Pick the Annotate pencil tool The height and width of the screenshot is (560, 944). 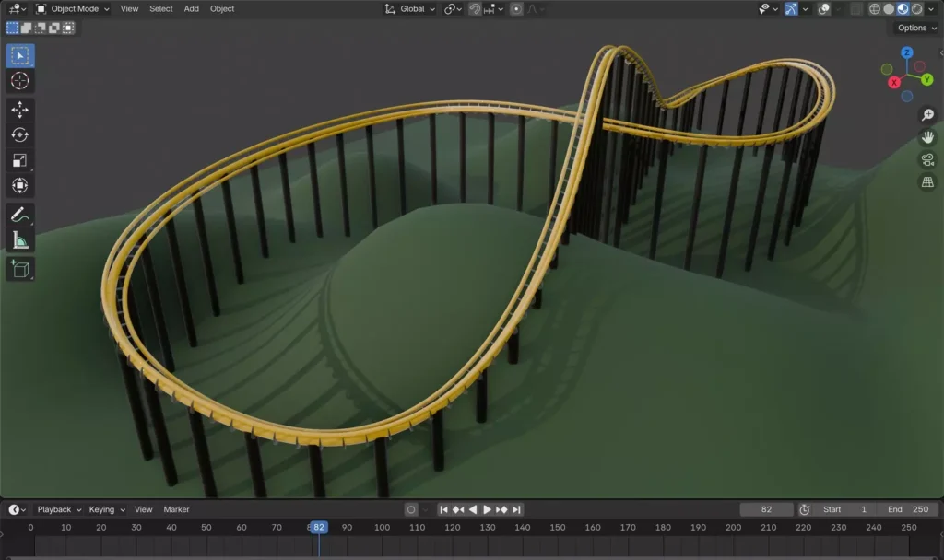click(x=19, y=216)
